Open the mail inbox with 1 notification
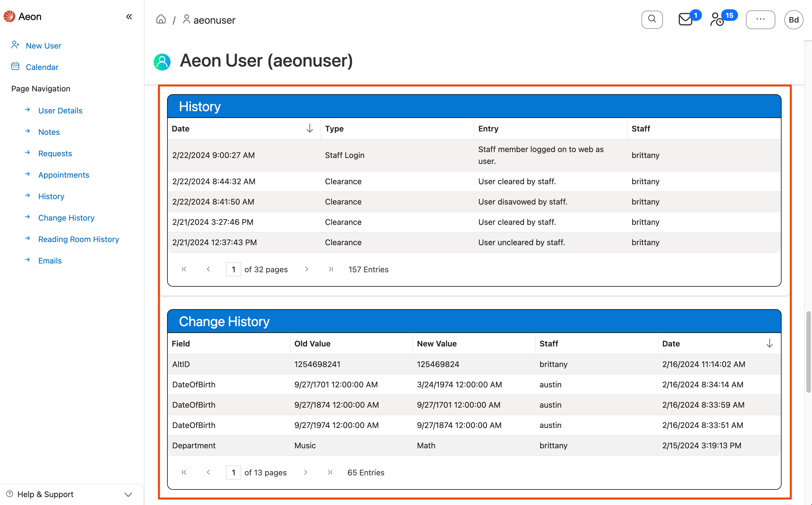The width and height of the screenshot is (812, 505). tap(685, 19)
